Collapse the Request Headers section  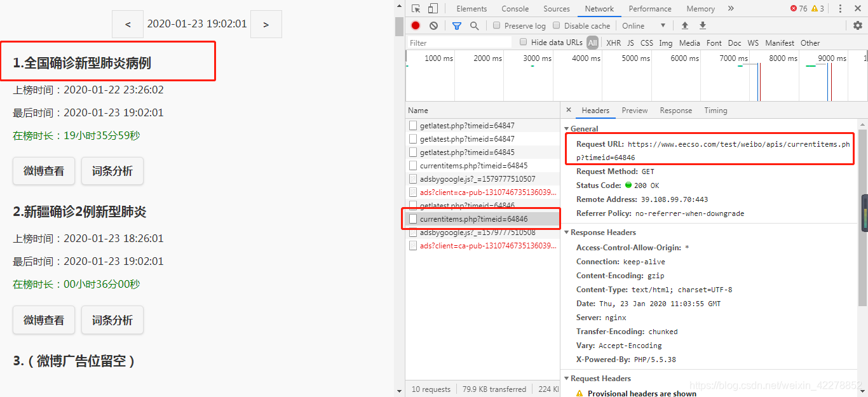[567, 379]
